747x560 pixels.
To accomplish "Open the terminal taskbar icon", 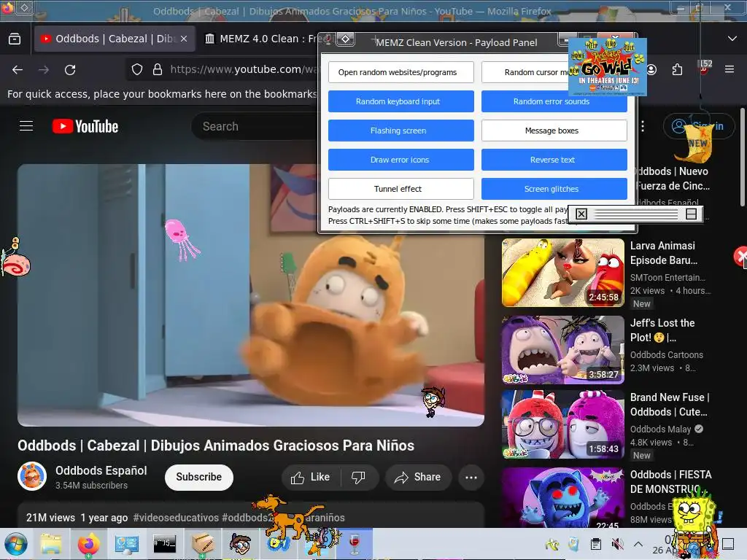I will pyautogui.click(x=164, y=544).
